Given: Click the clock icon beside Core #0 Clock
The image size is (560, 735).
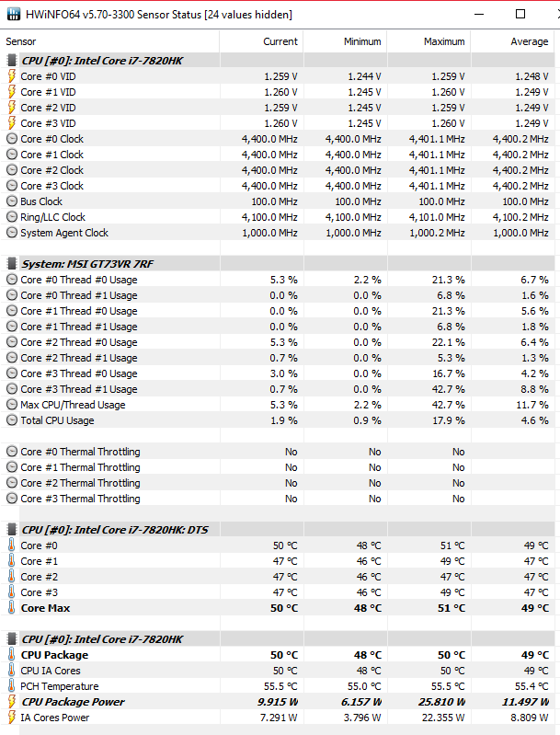Looking at the screenshot, I should [x=12, y=139].
